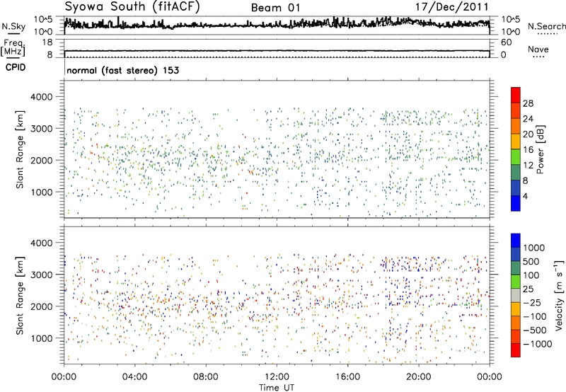Click the "Syowa South (fitACF)" plot title
This screenshot has height=392, width=566.
click(132, 7)
